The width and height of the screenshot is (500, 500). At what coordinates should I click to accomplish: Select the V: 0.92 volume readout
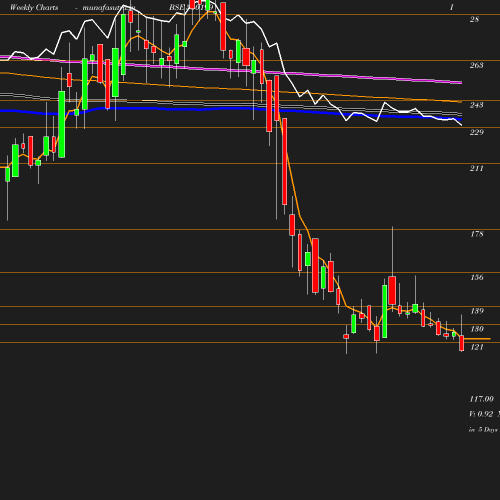[481, 414]
